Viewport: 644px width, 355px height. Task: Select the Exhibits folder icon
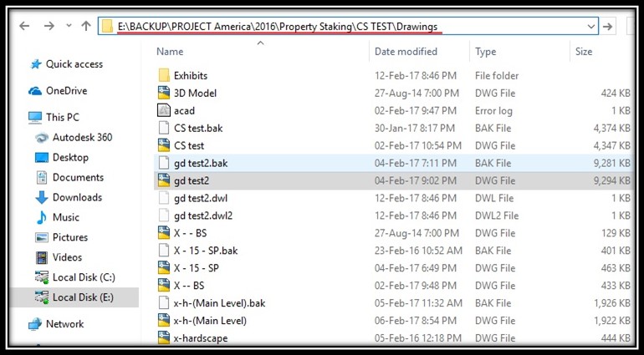pyautogui.click(x=164, y=75)
